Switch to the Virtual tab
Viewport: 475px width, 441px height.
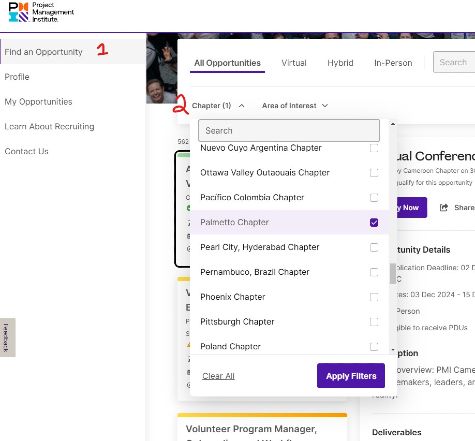pos(294,63)
